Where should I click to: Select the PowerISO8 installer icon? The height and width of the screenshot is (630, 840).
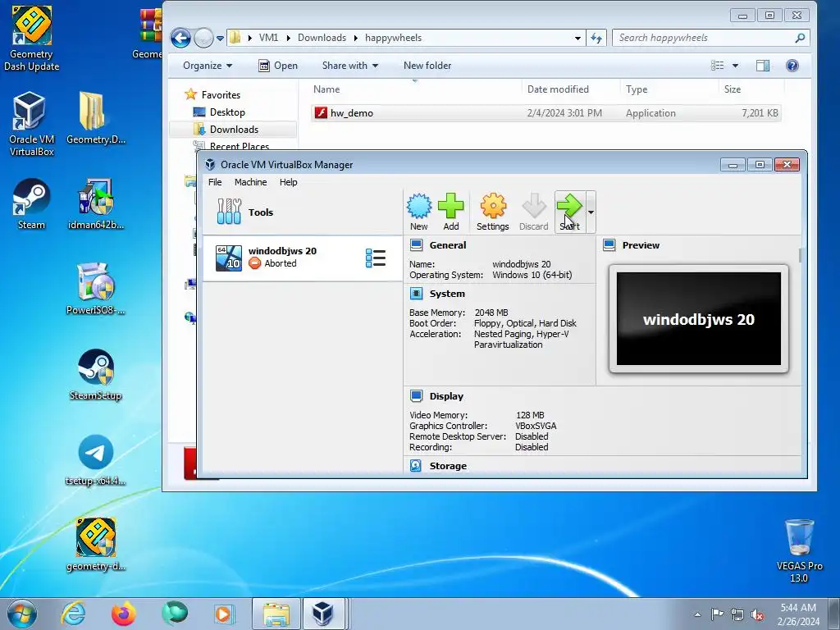[95, 288]
